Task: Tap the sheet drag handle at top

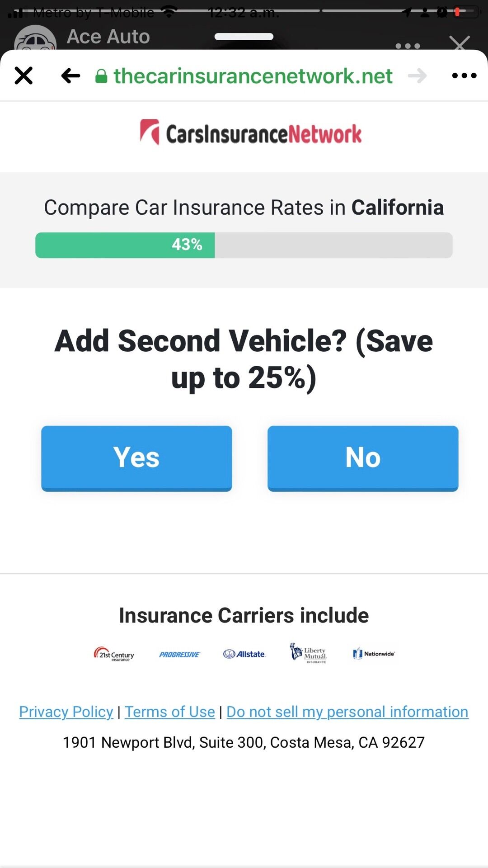Action: (244, 37)
